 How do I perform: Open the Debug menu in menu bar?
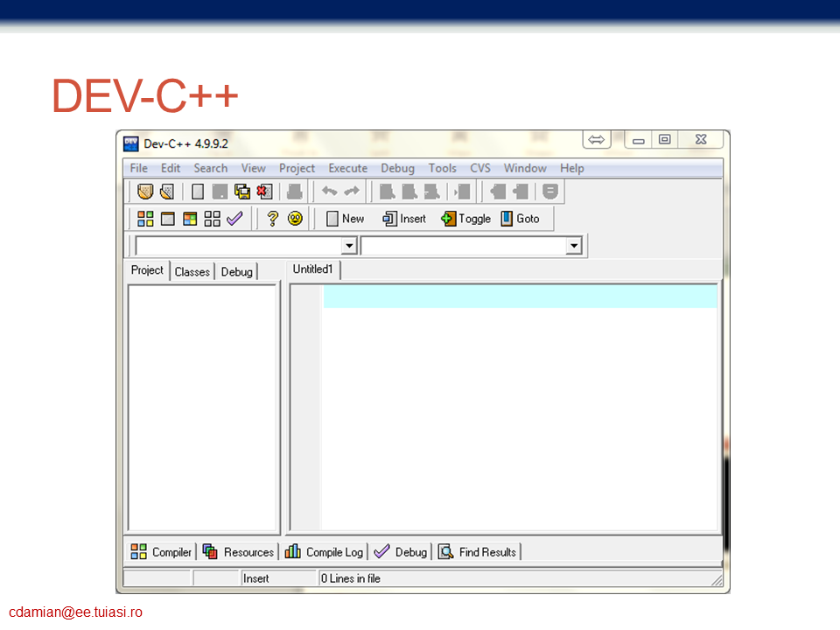pos(397,168)
